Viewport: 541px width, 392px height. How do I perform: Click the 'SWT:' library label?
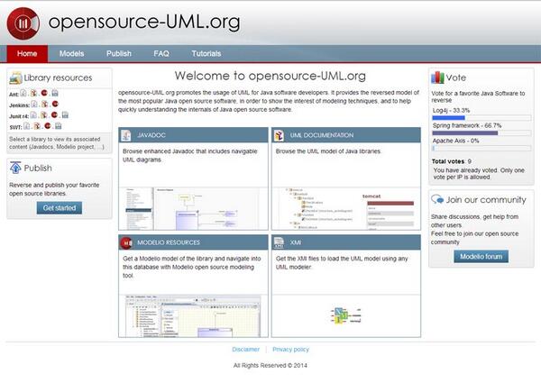coord(15,128)
